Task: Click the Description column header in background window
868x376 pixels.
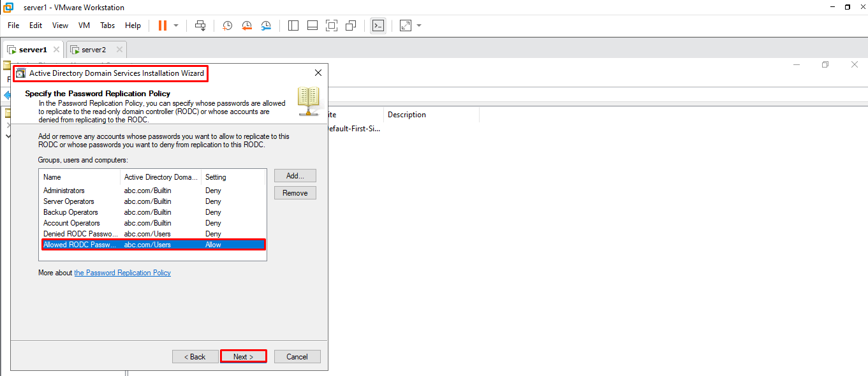Action: click(432, 115)
